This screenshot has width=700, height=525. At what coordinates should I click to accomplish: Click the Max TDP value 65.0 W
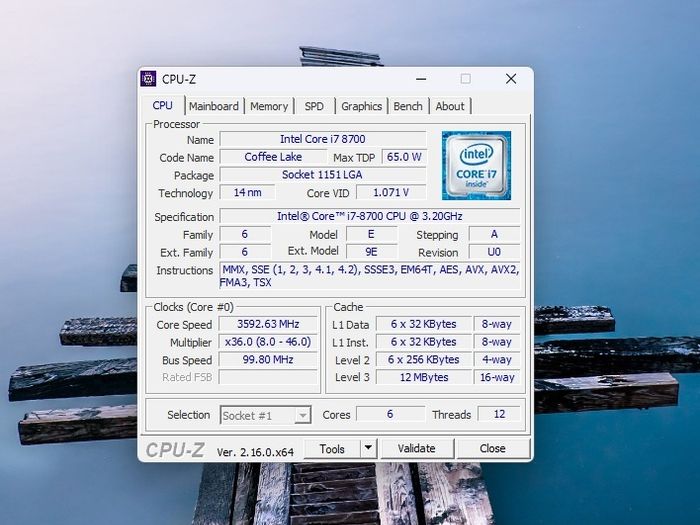pyautogui.click(x=404, y=157)
